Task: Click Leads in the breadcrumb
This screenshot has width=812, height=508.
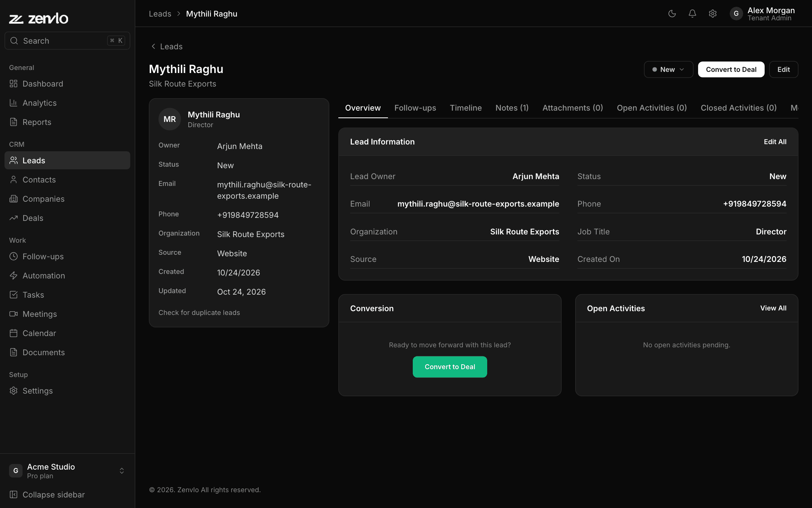Action: (x=160, y=14)
